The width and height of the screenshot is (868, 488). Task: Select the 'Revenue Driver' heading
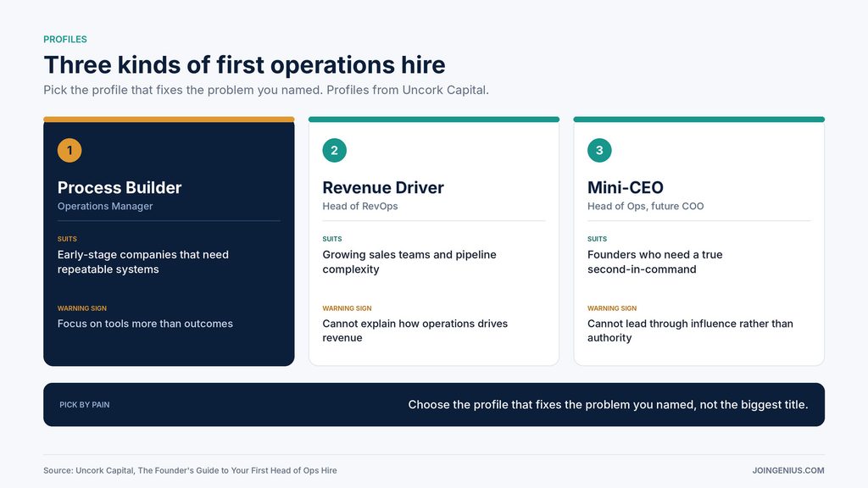(383, 187)
